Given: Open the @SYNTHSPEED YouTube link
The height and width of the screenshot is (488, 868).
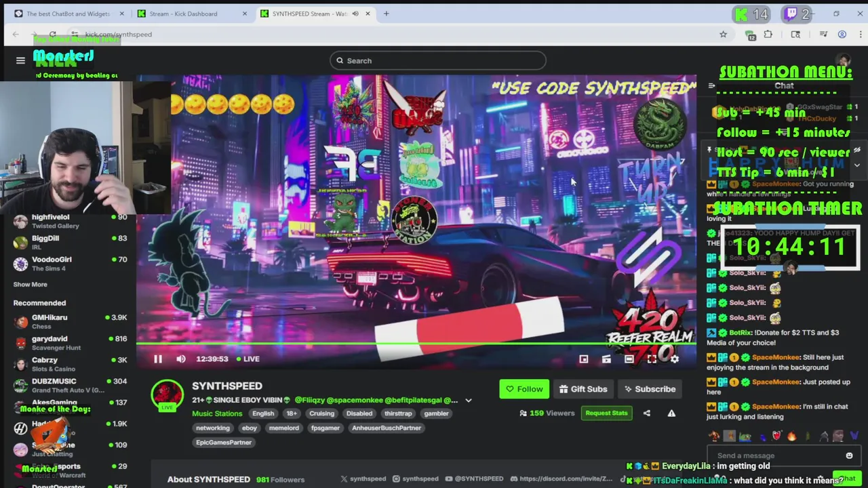Looking at the screenshot, I should coord(474,479).
